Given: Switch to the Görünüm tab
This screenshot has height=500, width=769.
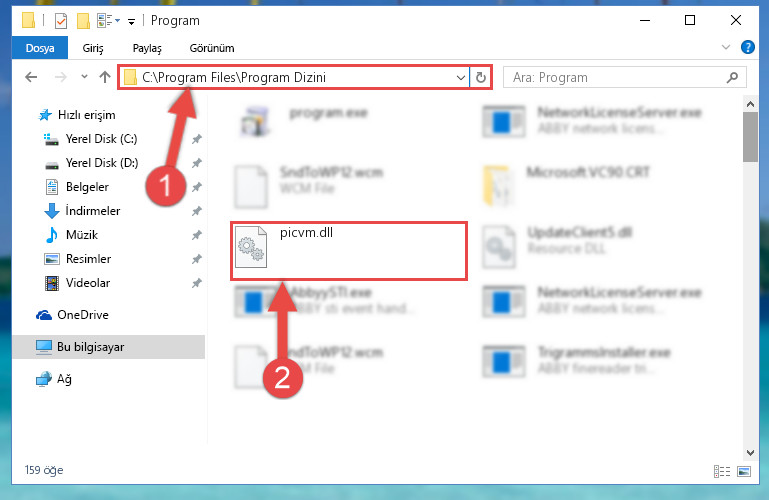Looking at the screenshot, I should [x=212, y=48].
